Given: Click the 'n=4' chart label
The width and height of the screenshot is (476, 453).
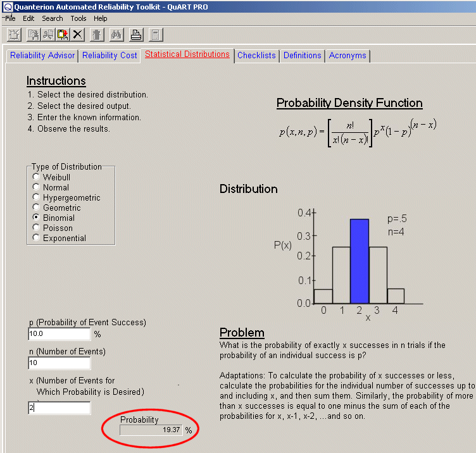Looking at the screenshot, I should tap(396, 232).
